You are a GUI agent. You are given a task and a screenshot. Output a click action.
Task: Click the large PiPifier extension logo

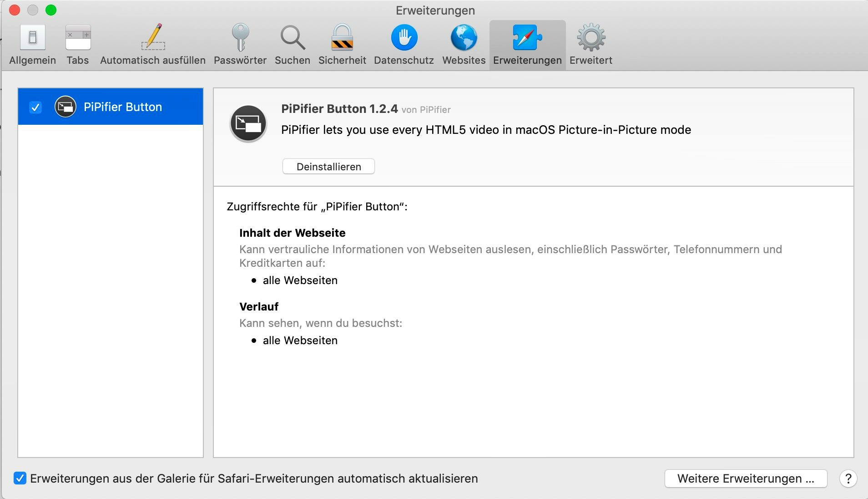coord(248,123)
